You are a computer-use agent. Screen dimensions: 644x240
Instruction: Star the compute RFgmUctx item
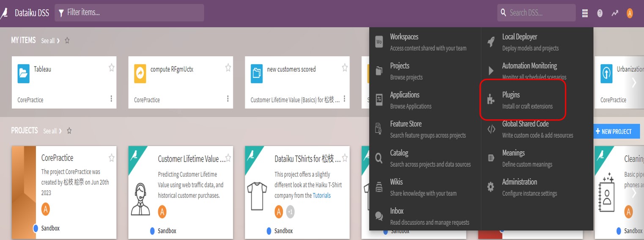(x=228, y=67)
